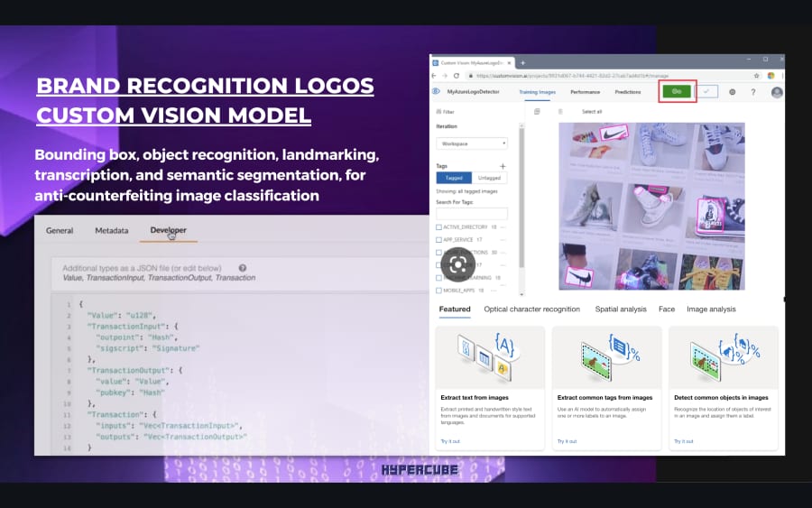812x508 pixels.
Task: Click the tags panel scrollbar
Action: point(521,197)
